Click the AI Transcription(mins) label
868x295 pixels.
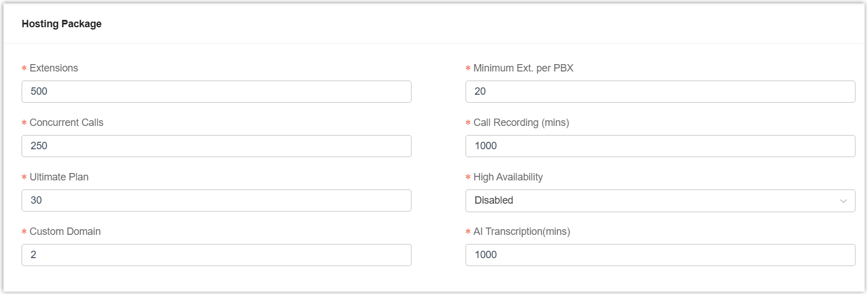click(522, 231)
